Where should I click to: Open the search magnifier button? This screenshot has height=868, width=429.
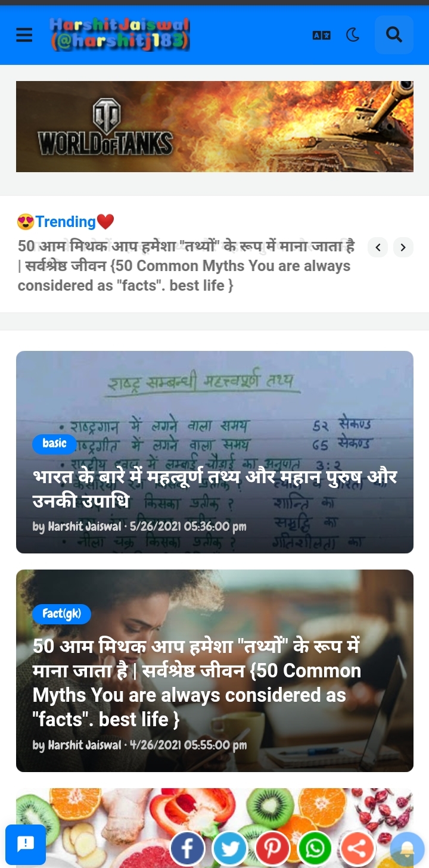[394, 35]
